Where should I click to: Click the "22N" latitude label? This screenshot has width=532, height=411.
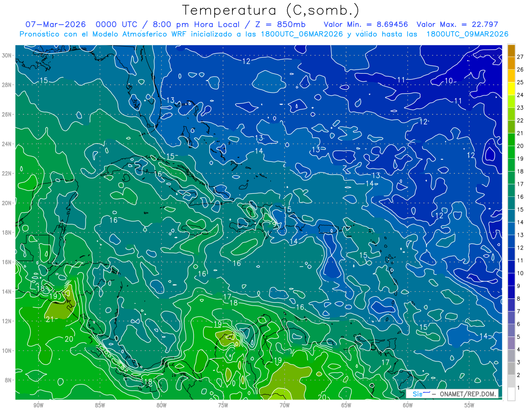point(7,173)
